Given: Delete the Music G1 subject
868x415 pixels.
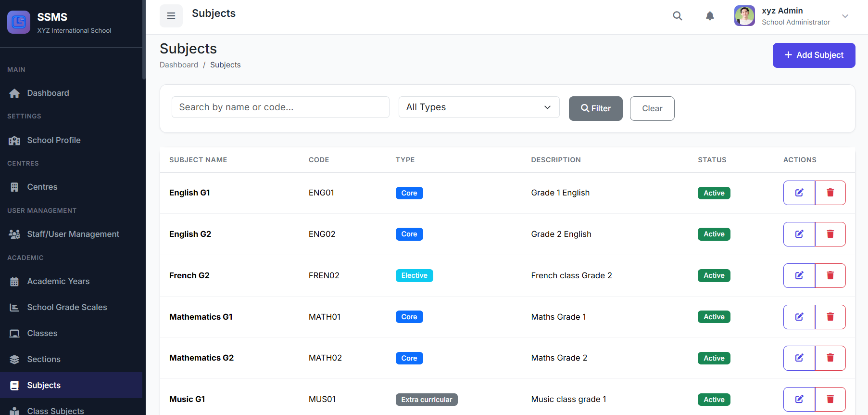Looking at the screenshot, I should coord(830,399).
